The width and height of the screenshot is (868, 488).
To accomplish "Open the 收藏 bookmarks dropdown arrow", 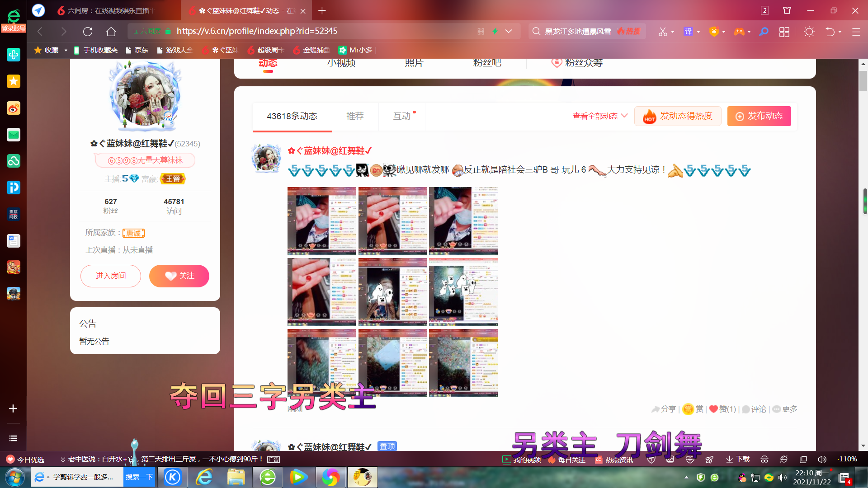I will [66, 50].
